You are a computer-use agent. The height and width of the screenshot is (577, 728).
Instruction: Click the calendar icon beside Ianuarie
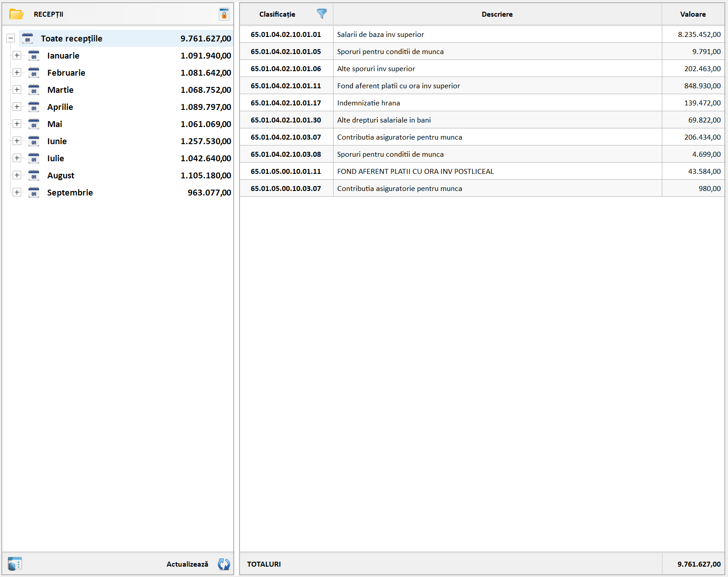(34, 55)
